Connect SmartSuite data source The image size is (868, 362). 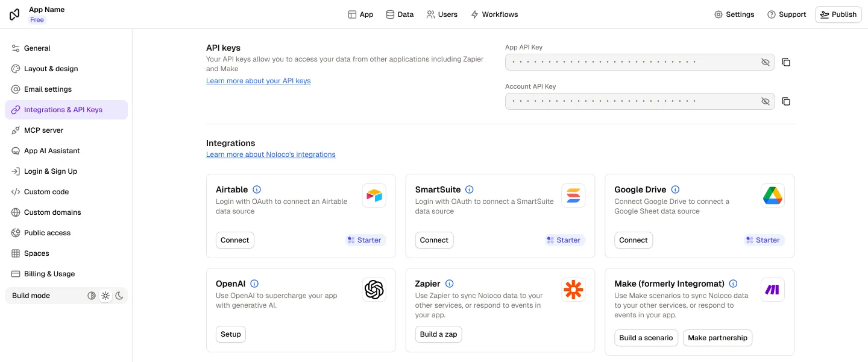click(x=434, y=240)
